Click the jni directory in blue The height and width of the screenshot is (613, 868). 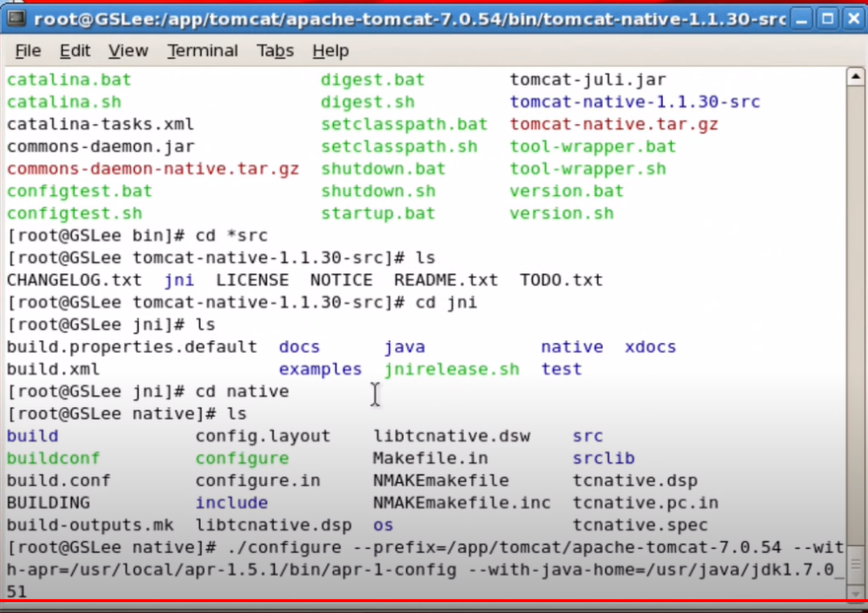pyautogui.click(x=179, y=280)
